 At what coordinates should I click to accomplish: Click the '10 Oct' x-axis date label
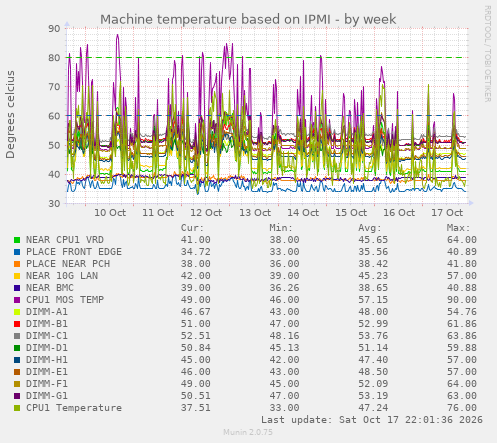coord(110,213)
